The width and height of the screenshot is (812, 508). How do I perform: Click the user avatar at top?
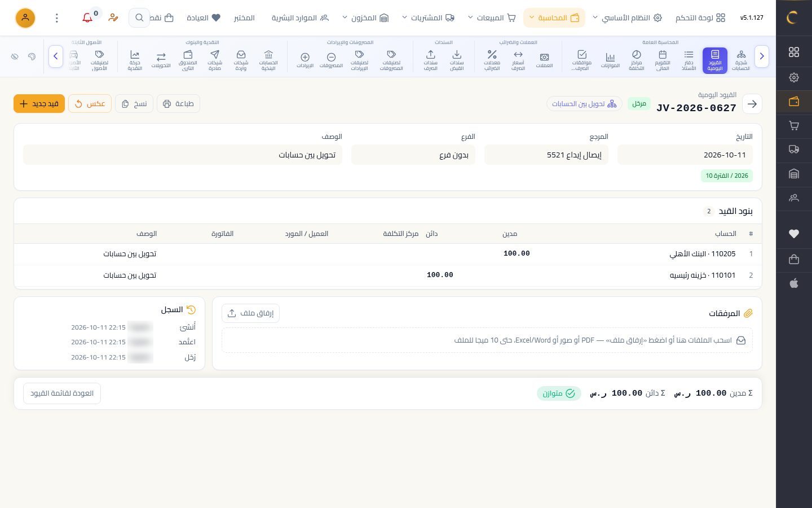point(25,18)
